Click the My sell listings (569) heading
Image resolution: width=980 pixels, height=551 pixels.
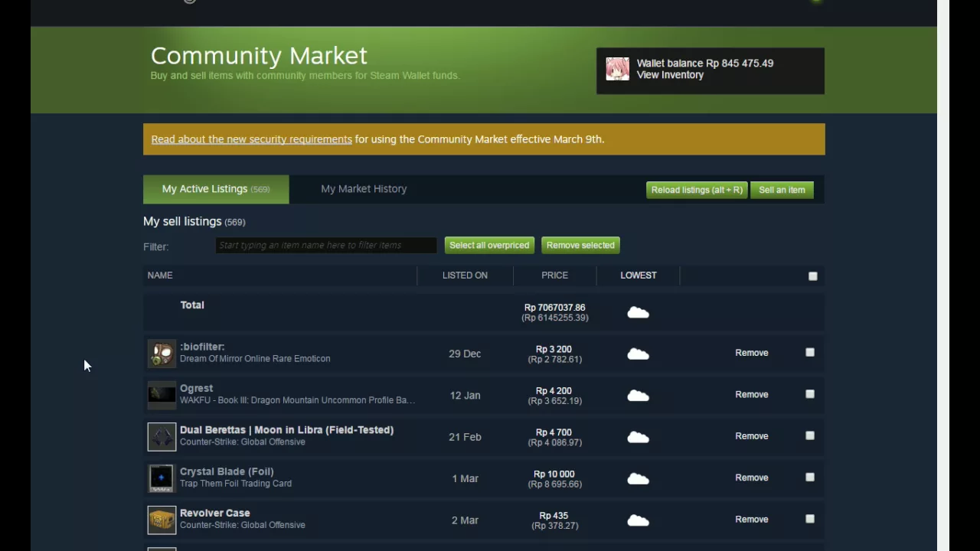click(194, 221)
